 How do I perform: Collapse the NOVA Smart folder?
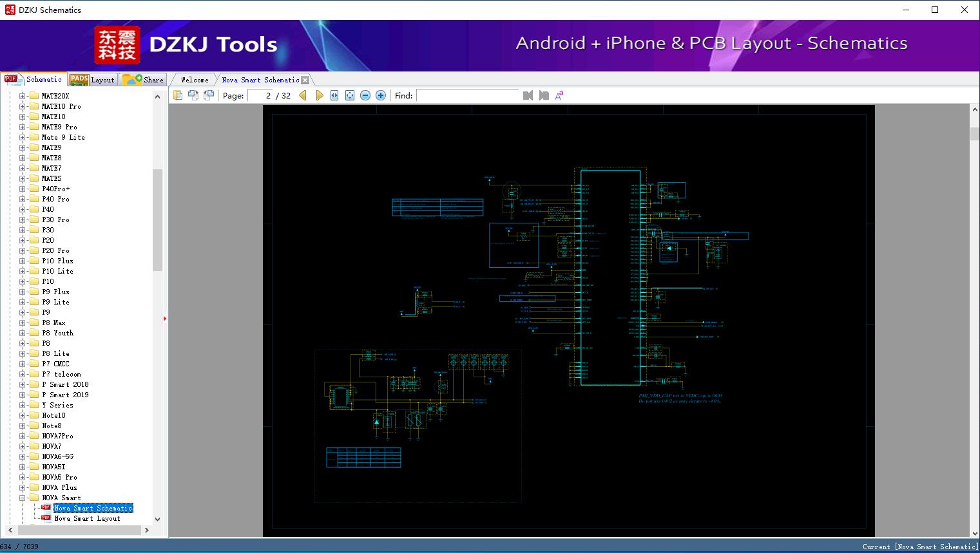tap(23, 498)
